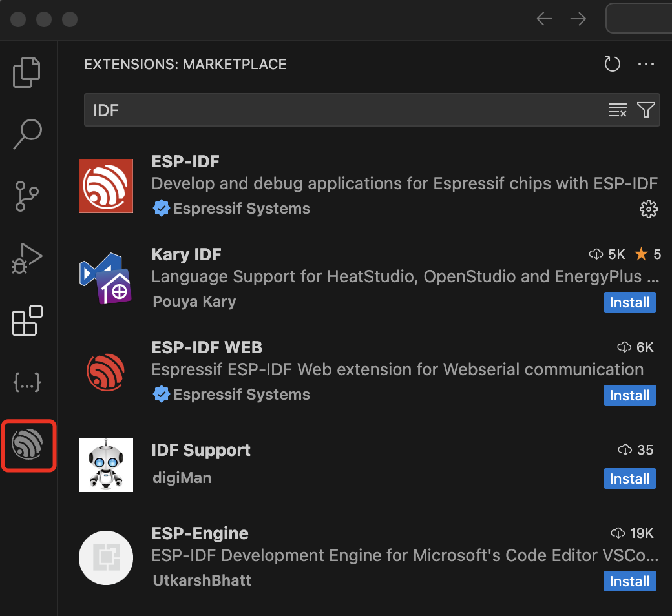Screen dimensions: 672x616
Task: Open the ESP-IDF Explorer activity bar icon
Action: [x=28, y=446]
